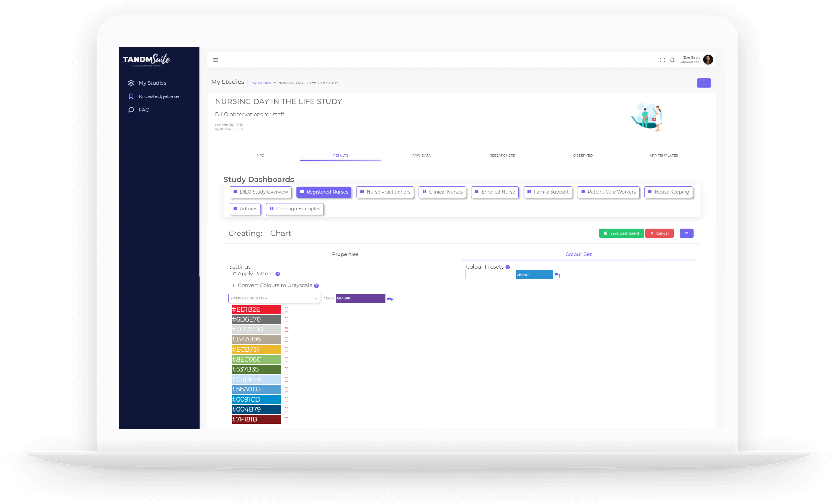Open purple menu button beside breadcrumb
The image size is (837, 504).
[x=704, y=83]
